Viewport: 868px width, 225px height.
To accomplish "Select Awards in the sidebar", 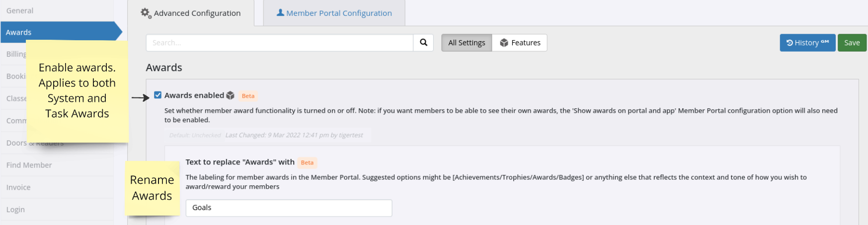I will coord(19,32).
